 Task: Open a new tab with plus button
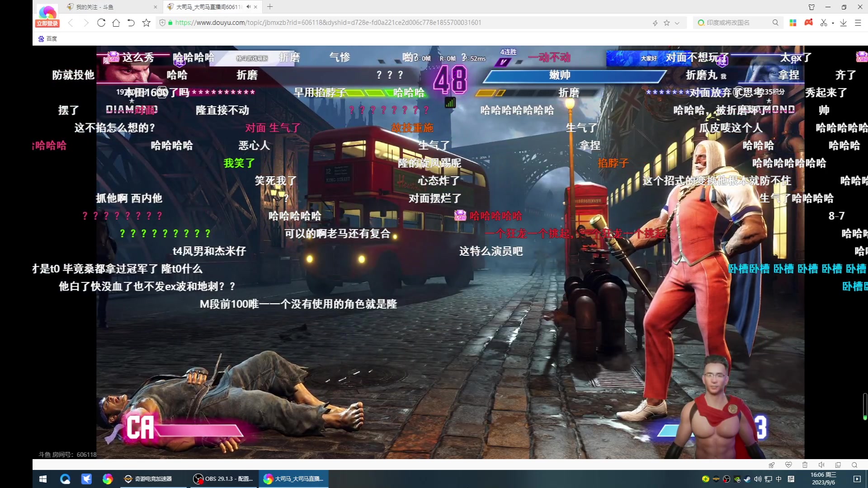pos(270,7)
